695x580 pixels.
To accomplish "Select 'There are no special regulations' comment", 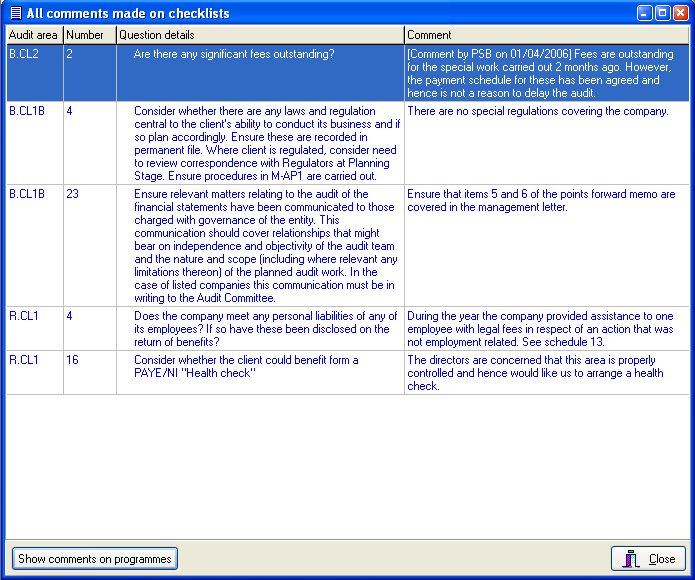I will pos(547,143).
